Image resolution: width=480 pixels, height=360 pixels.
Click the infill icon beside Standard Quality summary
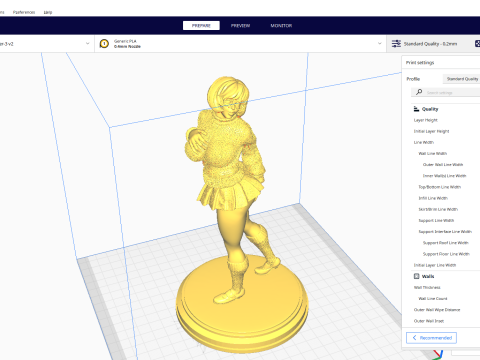tap(477, 44)
